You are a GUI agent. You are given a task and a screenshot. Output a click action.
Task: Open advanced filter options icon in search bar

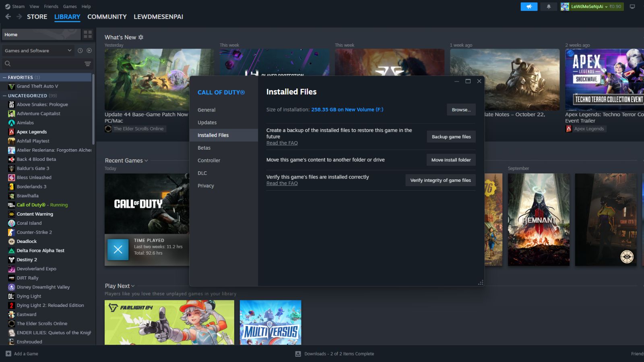[x=87, y=64]
